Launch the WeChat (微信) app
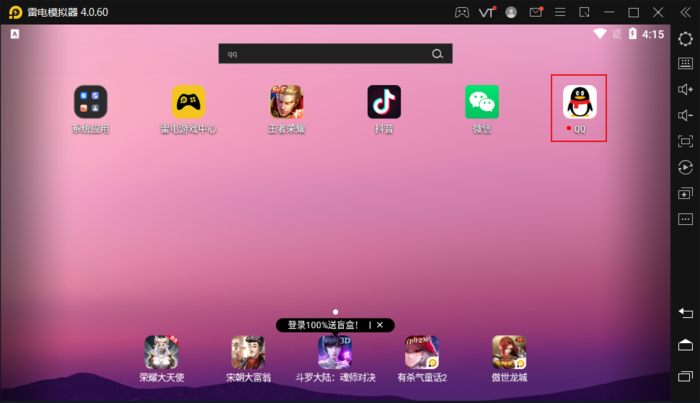The width and height of the screenshot is (700, 403). pos(482,103)
